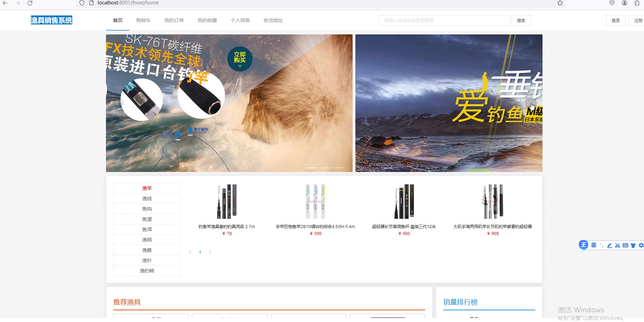
Task: Click the pagination next arrow
Action: point(210,253)
